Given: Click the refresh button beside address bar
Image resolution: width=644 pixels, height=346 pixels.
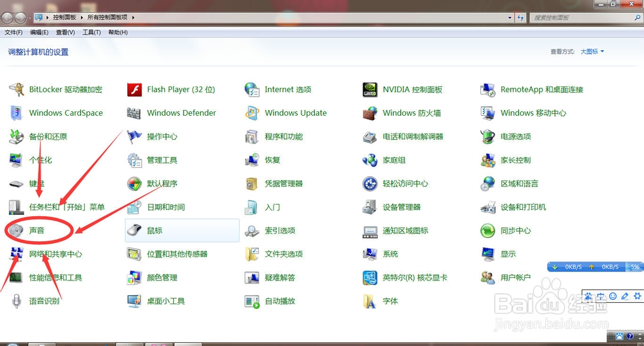Looking at the screenshot, I should [520, 17].
